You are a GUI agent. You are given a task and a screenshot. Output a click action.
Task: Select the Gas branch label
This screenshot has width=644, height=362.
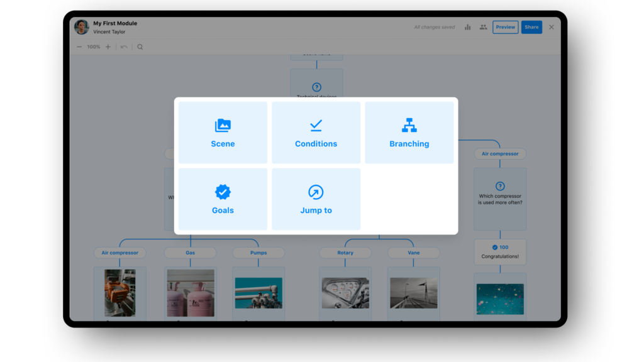[x=190, y=253]
